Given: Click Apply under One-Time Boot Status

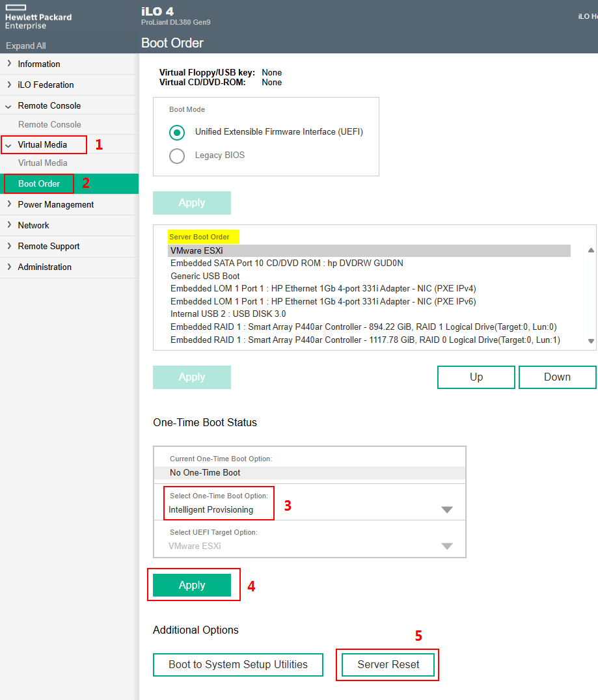Looking at the screenshot, I should click(x=192, y=585).
